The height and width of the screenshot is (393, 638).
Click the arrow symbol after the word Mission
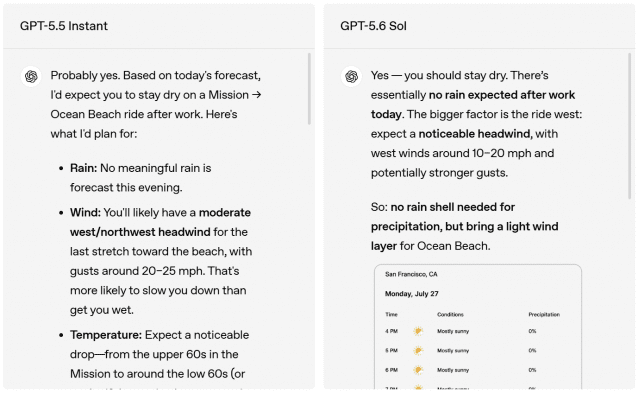[257, 95]
